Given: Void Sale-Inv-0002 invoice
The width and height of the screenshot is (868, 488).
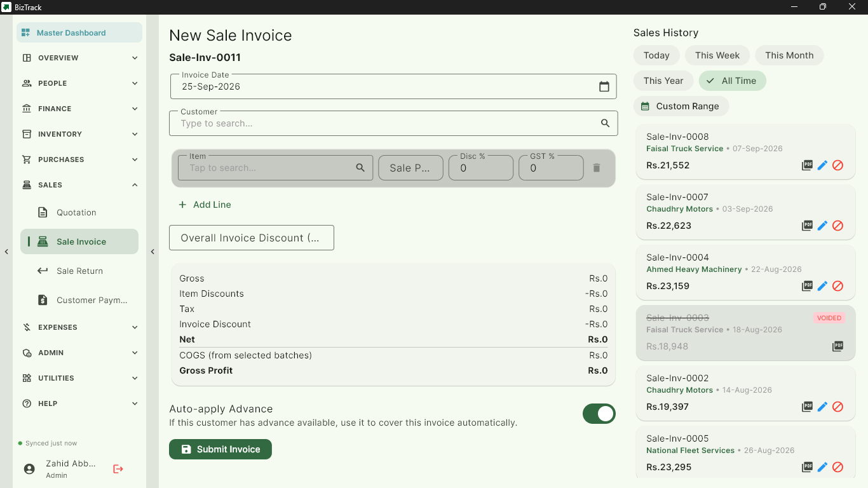Looking at the screenshot, I should (837, 407).
